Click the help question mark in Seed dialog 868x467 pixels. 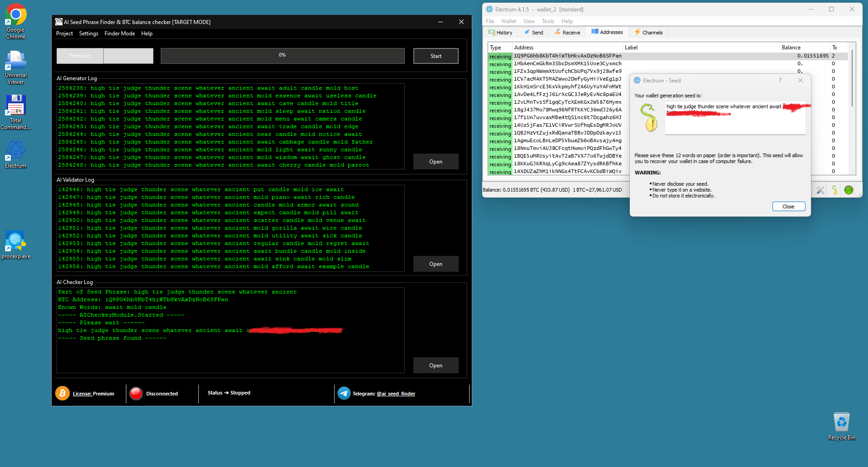tap(780, 80)
